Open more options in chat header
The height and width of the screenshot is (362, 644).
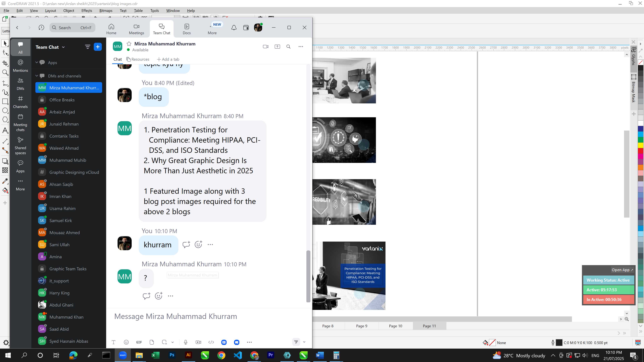(x=301, y=46)
